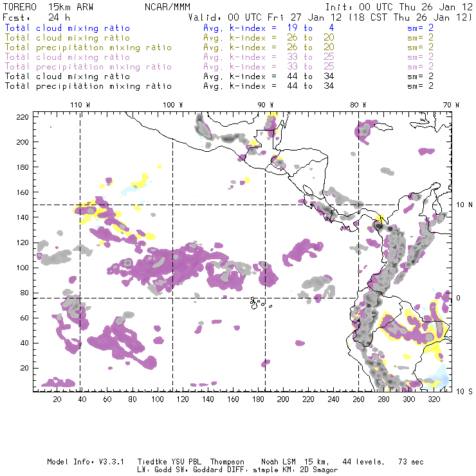Click the "YSU PBL" footer text
This screenshot has height=476, width=476.
tap(186, 462)
